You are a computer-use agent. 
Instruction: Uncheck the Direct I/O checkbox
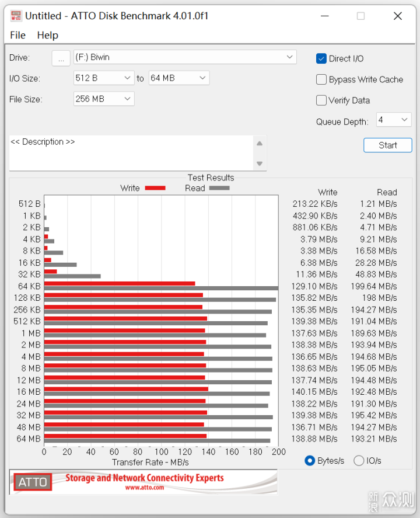321,58
